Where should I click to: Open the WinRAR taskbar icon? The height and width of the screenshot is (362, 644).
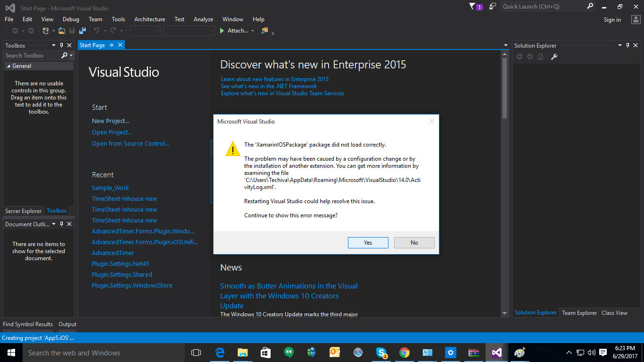(473, 353)
